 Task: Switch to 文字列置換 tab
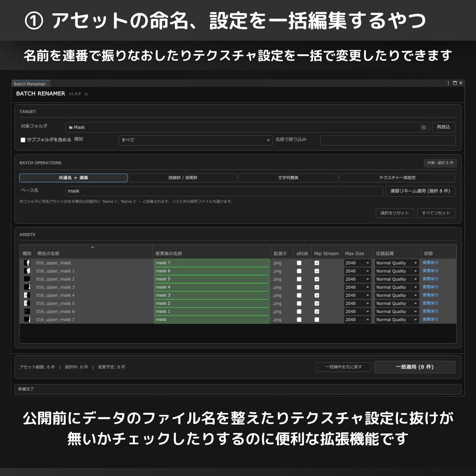[x=288, y=178]
